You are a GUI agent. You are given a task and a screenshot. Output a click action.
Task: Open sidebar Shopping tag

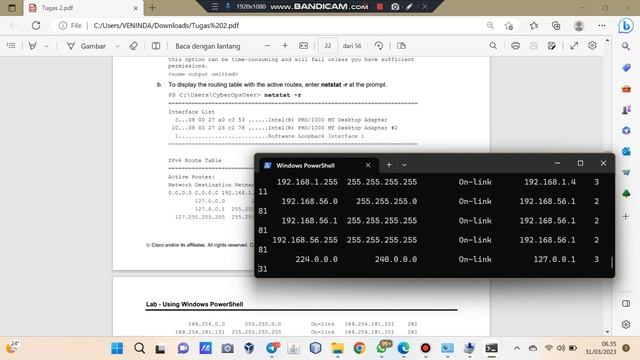click(x=626, y=67)
